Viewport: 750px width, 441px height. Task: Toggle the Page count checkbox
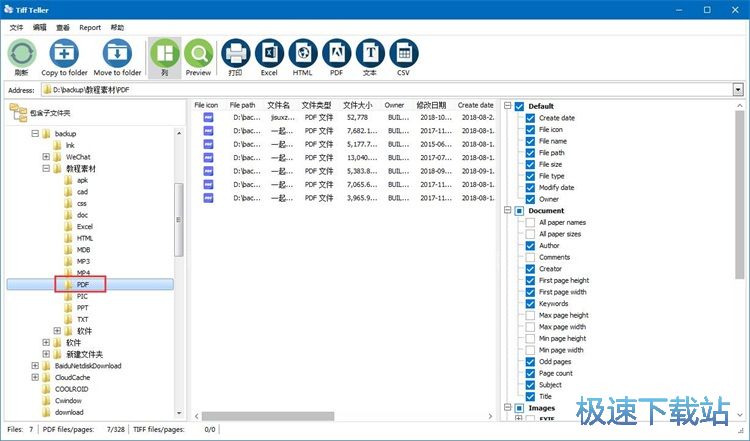(x=530, y=373)
